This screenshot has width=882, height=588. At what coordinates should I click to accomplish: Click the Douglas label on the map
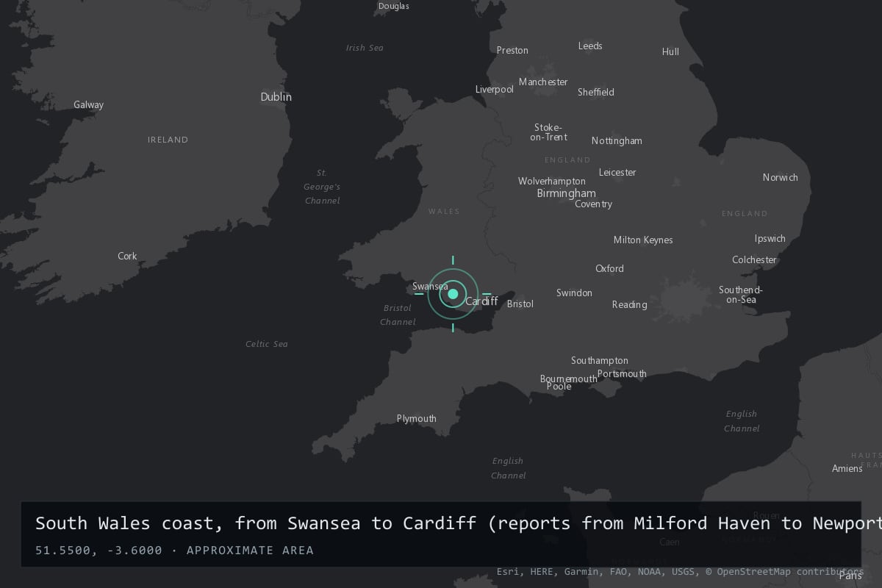pos(393,6)
